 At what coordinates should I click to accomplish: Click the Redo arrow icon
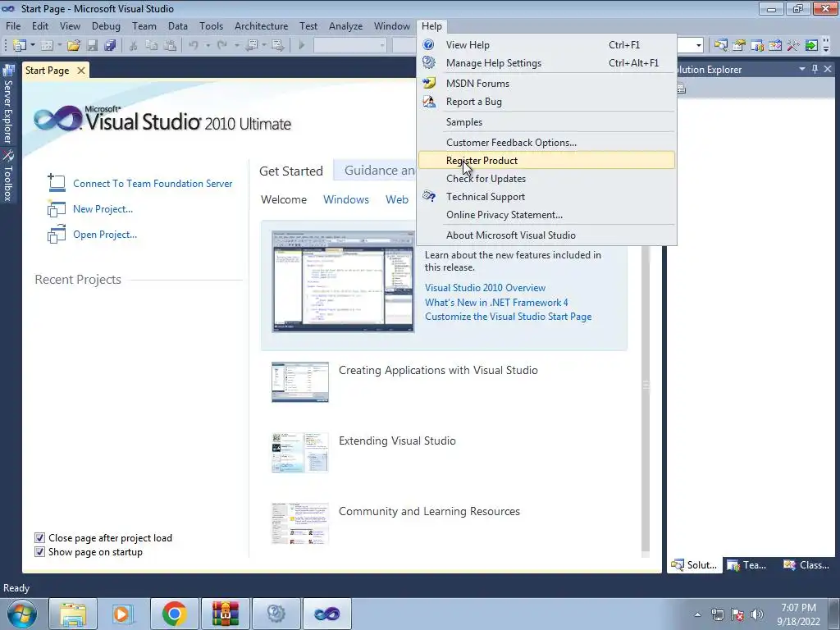222,46
